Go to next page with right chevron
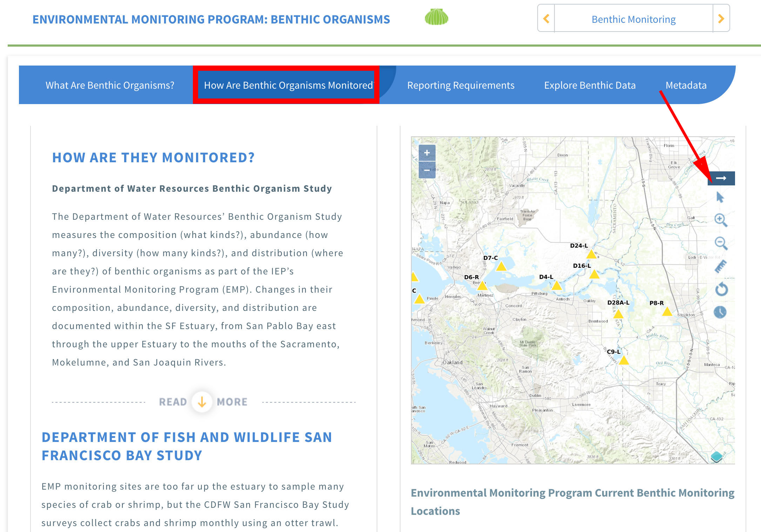 point(721,19)
